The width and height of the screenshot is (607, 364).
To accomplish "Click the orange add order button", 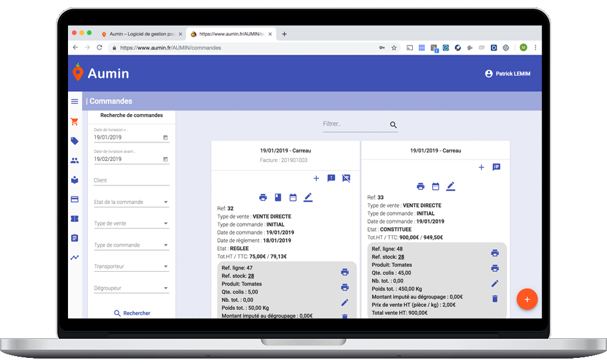I will click(x=527, y=300).
